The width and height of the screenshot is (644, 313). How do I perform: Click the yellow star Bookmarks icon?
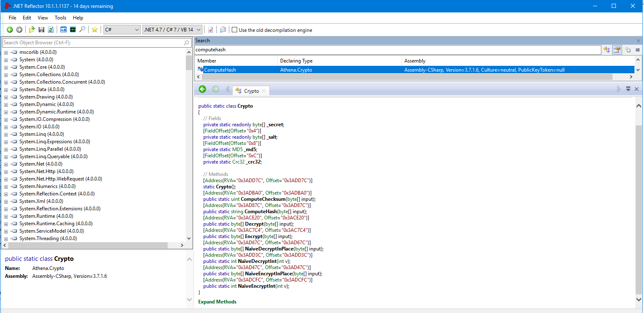tap(95, 30)
